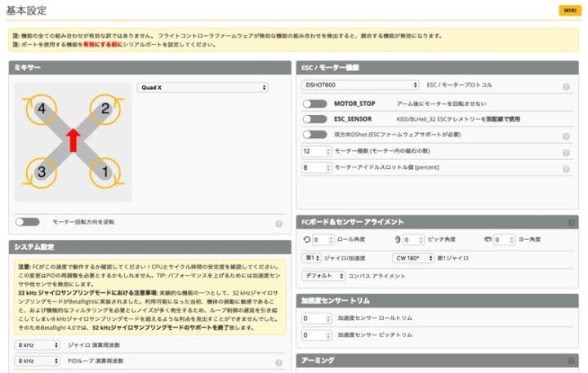Click the help icon for ESC_SENSOR

[566, 120]
